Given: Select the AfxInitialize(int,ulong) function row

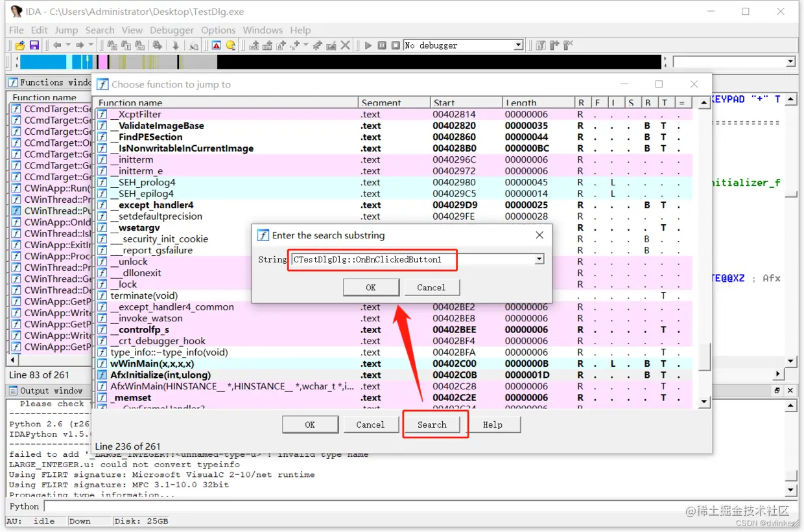Looking at the screenshot, I should pyautogui.click(x=394, y=375).
